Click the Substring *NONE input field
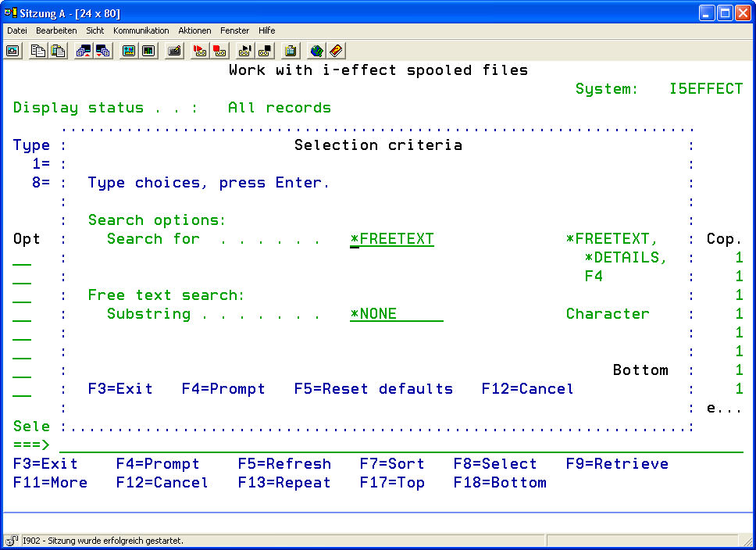This screenshot has height=550, width=756. [x=396, y=314]
